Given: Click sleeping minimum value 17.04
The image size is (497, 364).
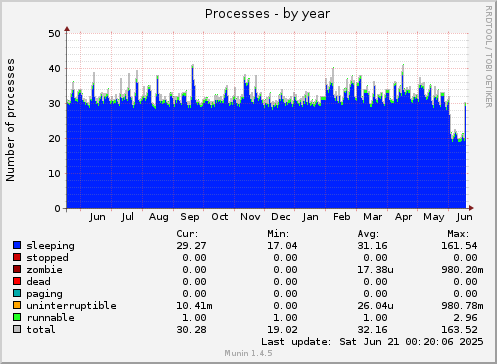Looking at the screenshot, I should coord(282,246).
